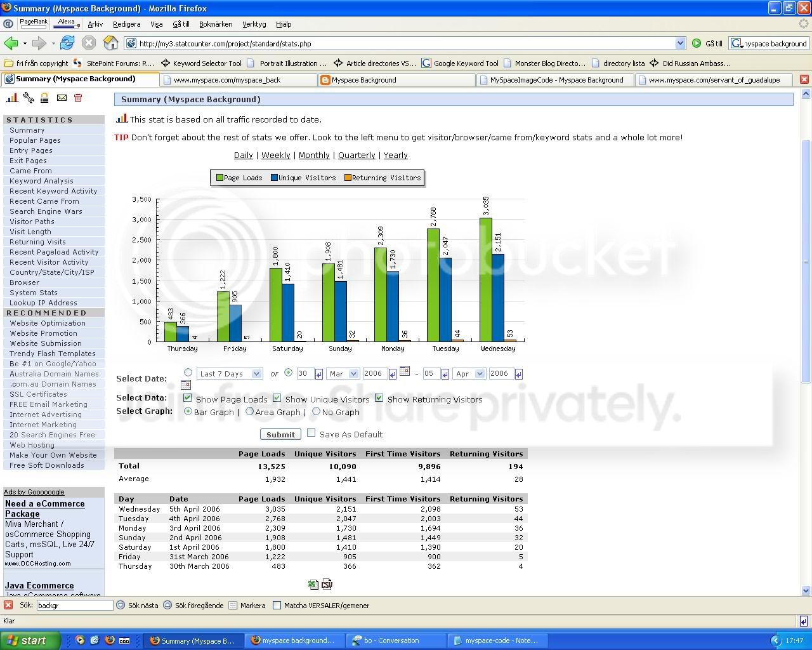This screenshot has width=812, height=650.
Task: Open the back button history dropdown arrow
Action: (25, 43)
